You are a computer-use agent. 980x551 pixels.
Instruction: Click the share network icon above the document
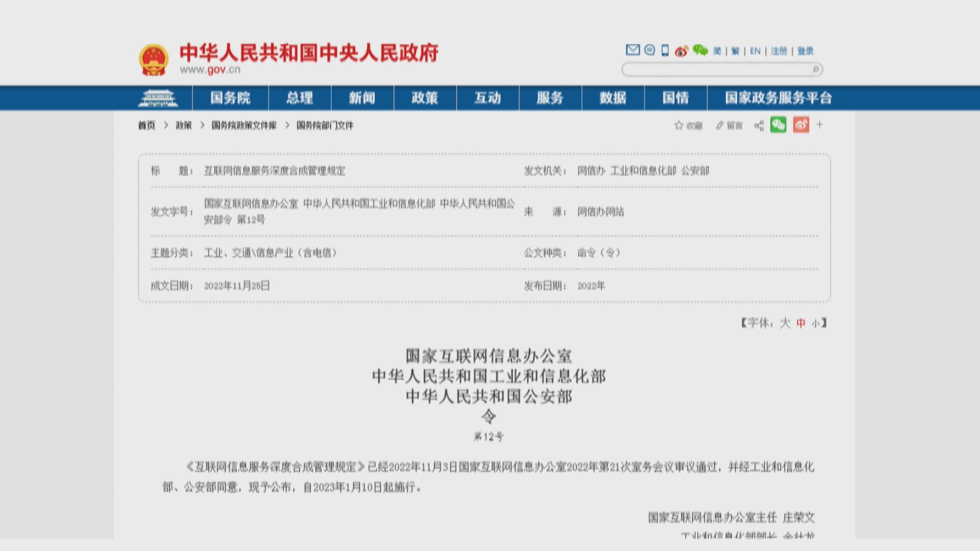click(x=758, y=125)
